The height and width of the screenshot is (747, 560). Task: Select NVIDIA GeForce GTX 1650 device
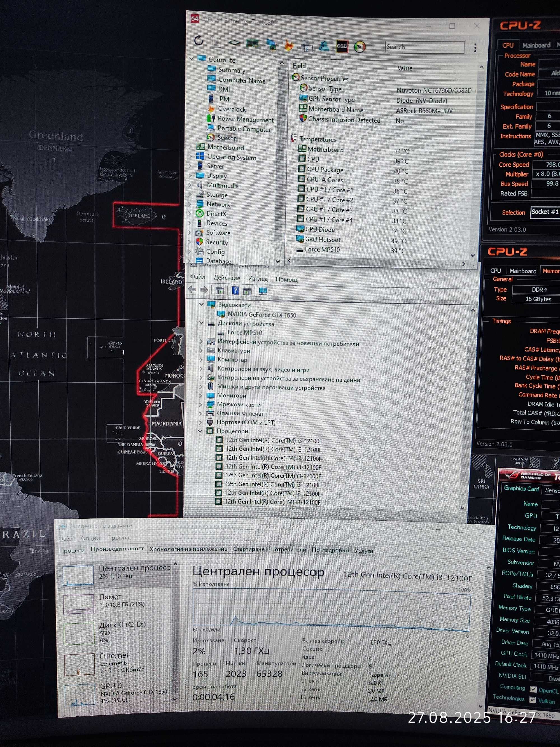[x=262, y=315]
